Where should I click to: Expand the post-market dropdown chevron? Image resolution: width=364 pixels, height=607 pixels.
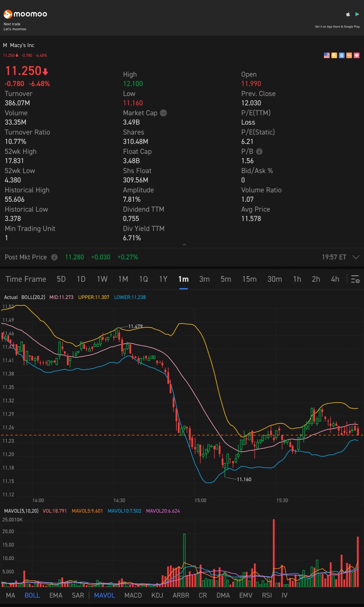click(x=356, y=257)
